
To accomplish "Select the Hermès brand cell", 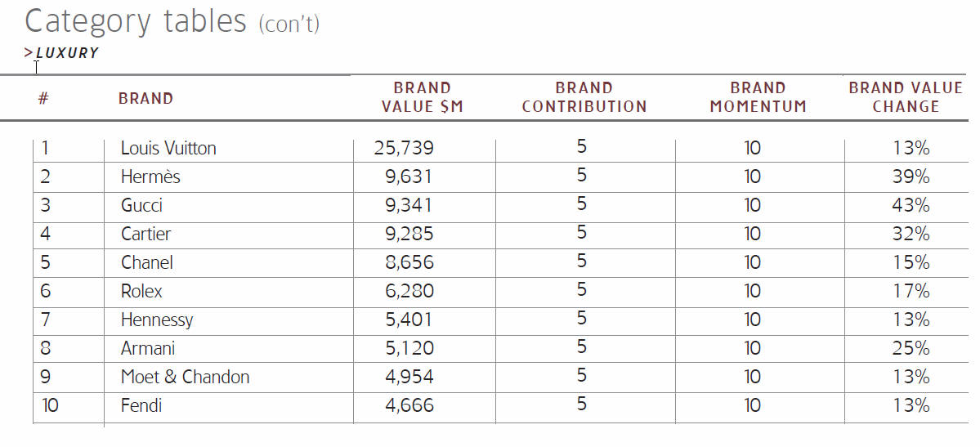I will 150,177.
